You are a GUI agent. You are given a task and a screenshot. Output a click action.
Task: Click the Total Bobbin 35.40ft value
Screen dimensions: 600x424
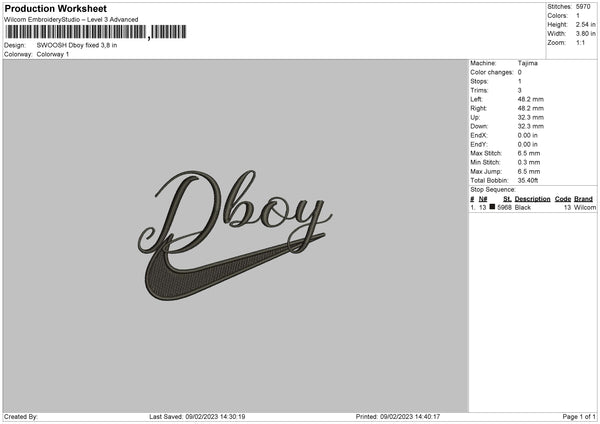click(532, 180)
